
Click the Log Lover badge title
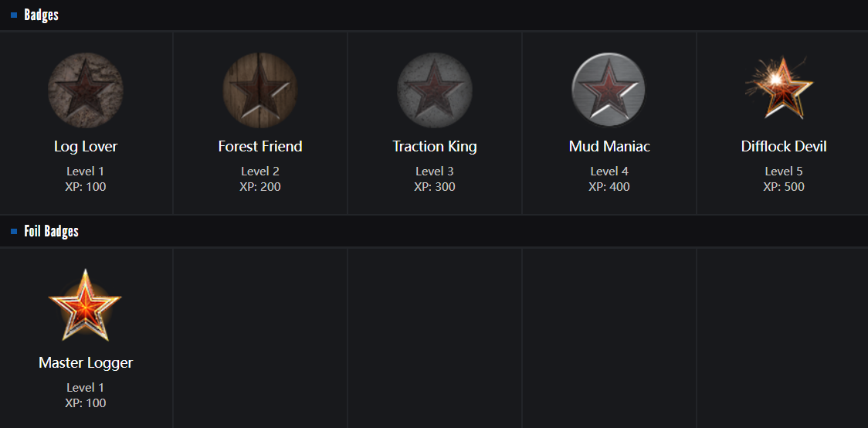[86, 146]
